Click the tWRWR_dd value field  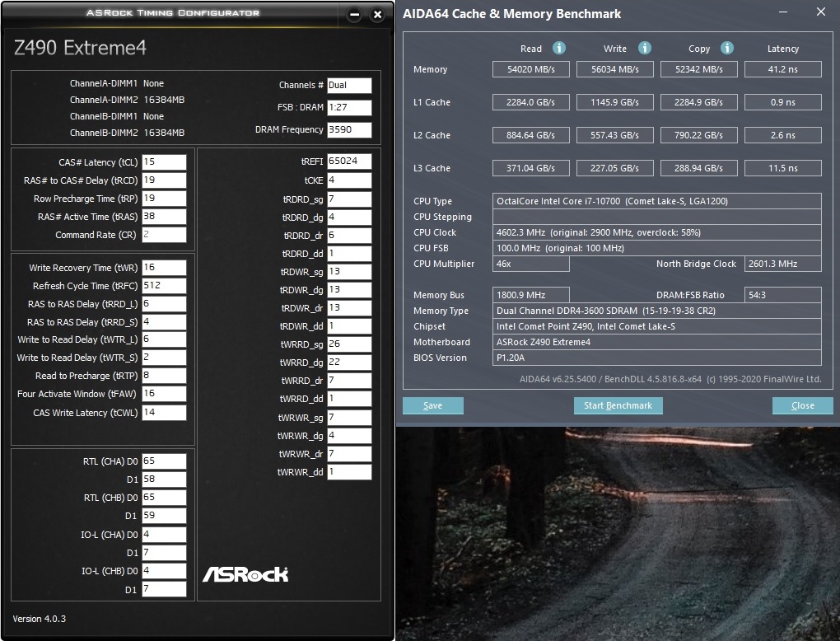coord(349,472)
